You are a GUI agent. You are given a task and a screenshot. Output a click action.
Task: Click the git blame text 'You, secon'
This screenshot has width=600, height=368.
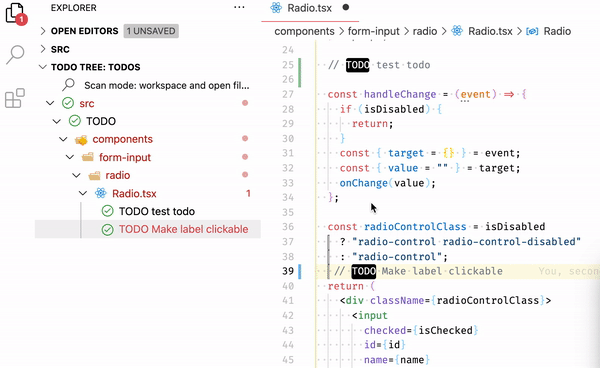[x=569, y=271]
